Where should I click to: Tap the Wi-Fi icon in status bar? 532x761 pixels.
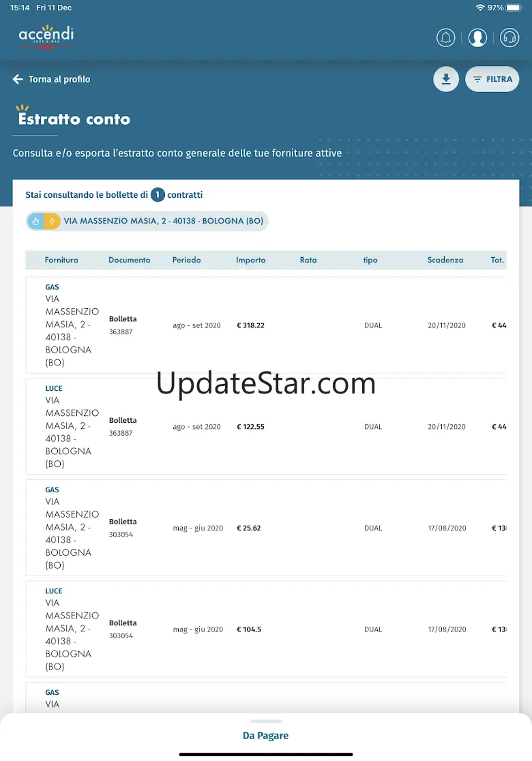(x=480, y=8)
